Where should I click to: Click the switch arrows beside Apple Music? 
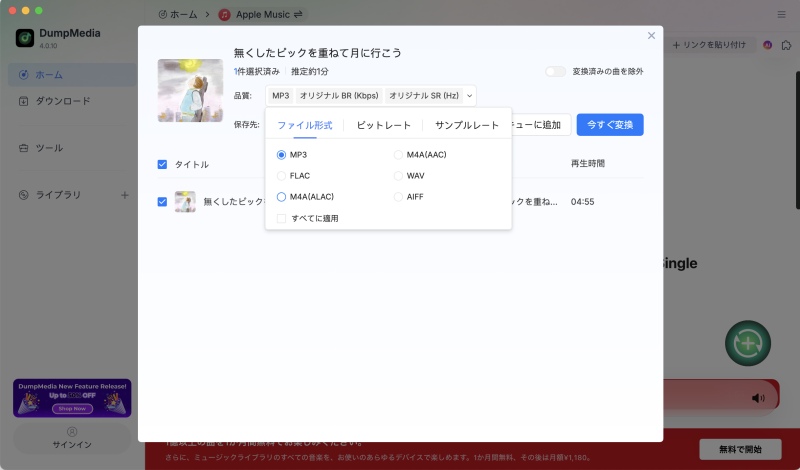pyautogui.click(x=298, y=14)
